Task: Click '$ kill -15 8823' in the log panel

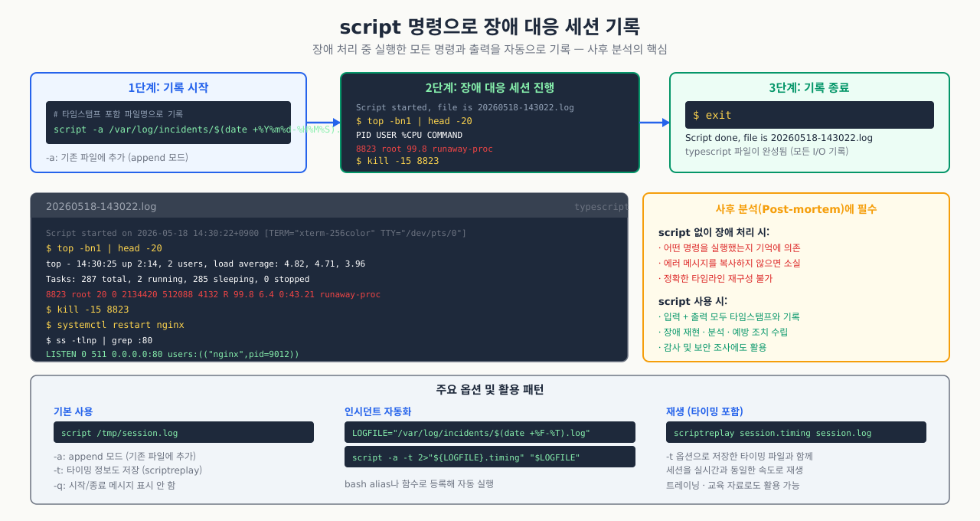Action: point(87,310)
